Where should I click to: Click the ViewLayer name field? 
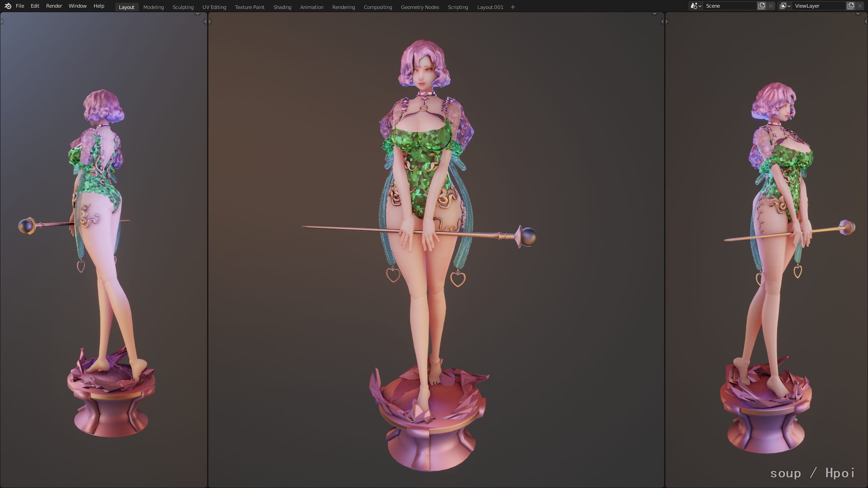tap(818, 6)
